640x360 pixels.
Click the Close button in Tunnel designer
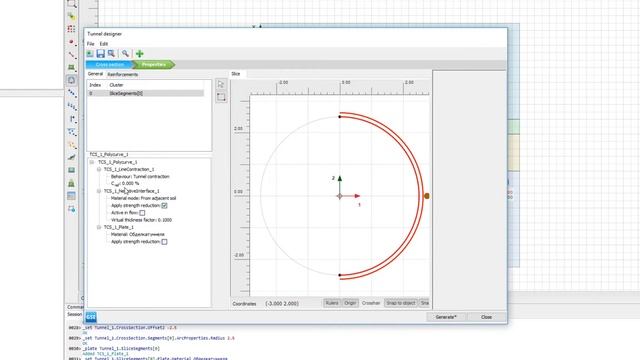pyautogui.click(x=486, y=317)
